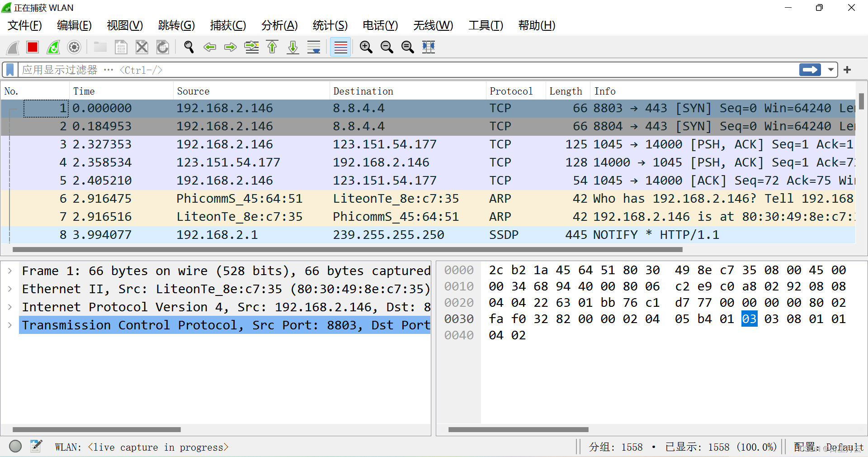Click the display filter bookmark icon
Screen dimensions: 868x457
click(10, 70)
